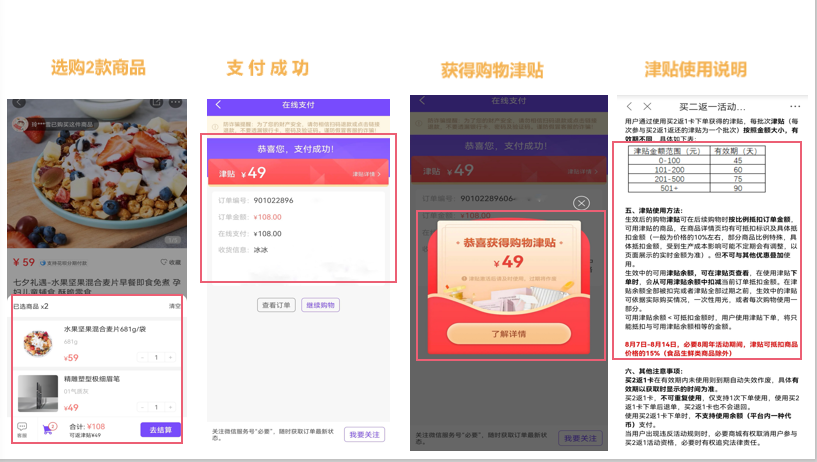Click the 查看订单 button
The height and width of the screenshot is (462, 817).
[276, 304]
